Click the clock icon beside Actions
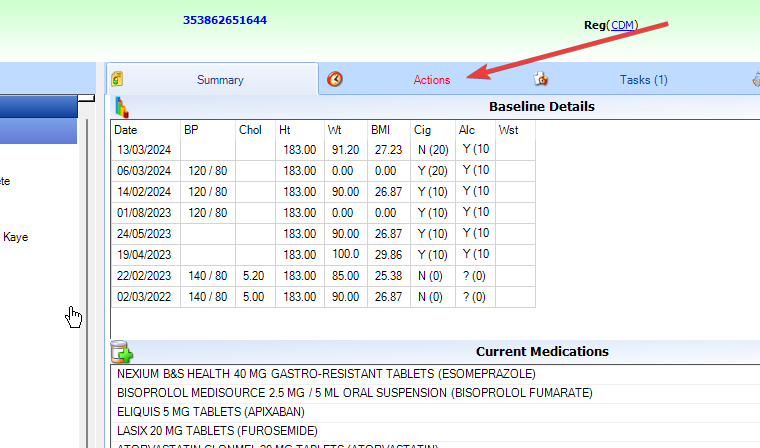Screen dimensions: 760x448 [335, 79]
